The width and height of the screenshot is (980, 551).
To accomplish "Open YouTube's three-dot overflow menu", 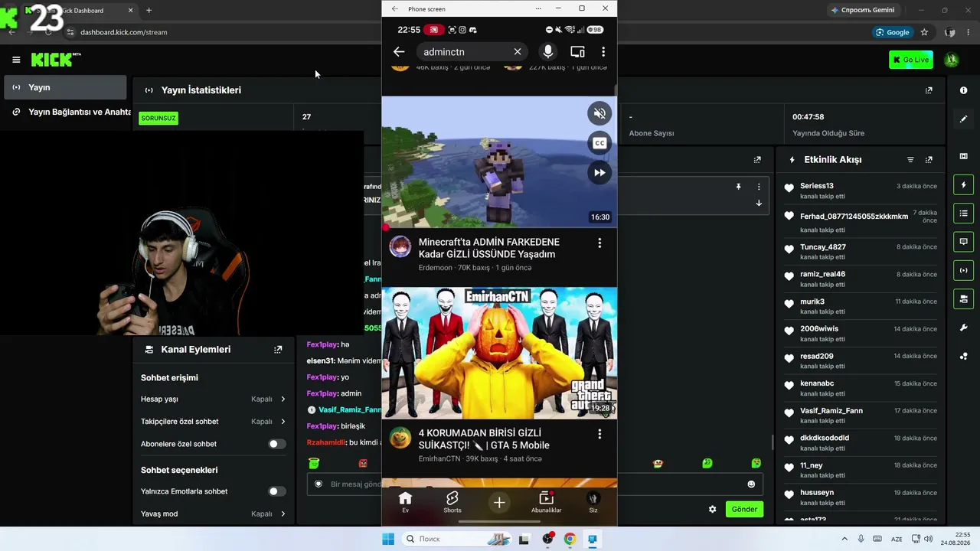I will click(603, 52).
